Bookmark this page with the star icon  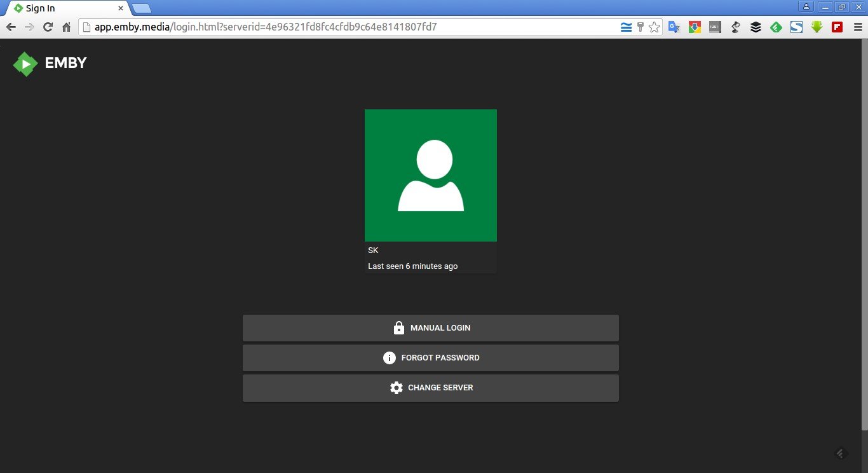(654, 27)
